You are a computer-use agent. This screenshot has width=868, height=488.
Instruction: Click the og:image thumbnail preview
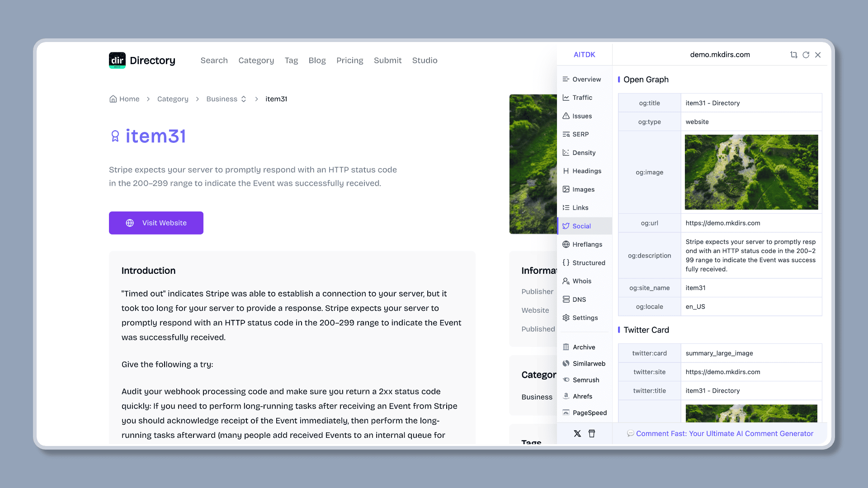[x=751, y=172]
